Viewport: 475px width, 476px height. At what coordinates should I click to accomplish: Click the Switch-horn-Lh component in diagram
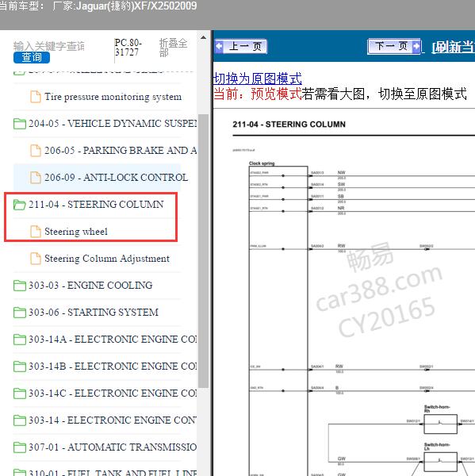(x=440, y=462)
